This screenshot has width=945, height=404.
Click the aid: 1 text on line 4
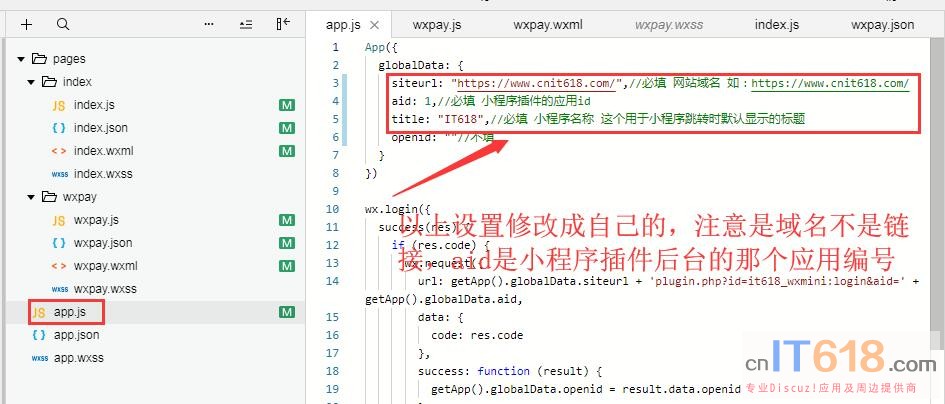click(x=410, y=101)
